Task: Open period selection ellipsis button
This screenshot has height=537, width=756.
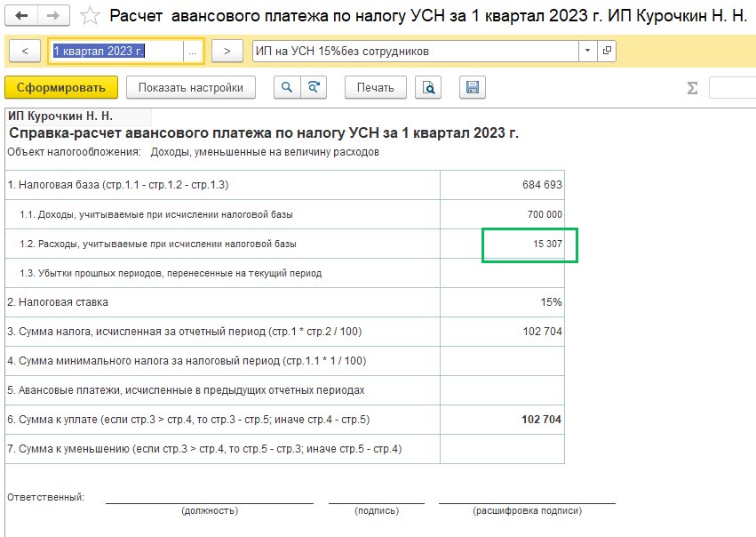Action: 192,52
